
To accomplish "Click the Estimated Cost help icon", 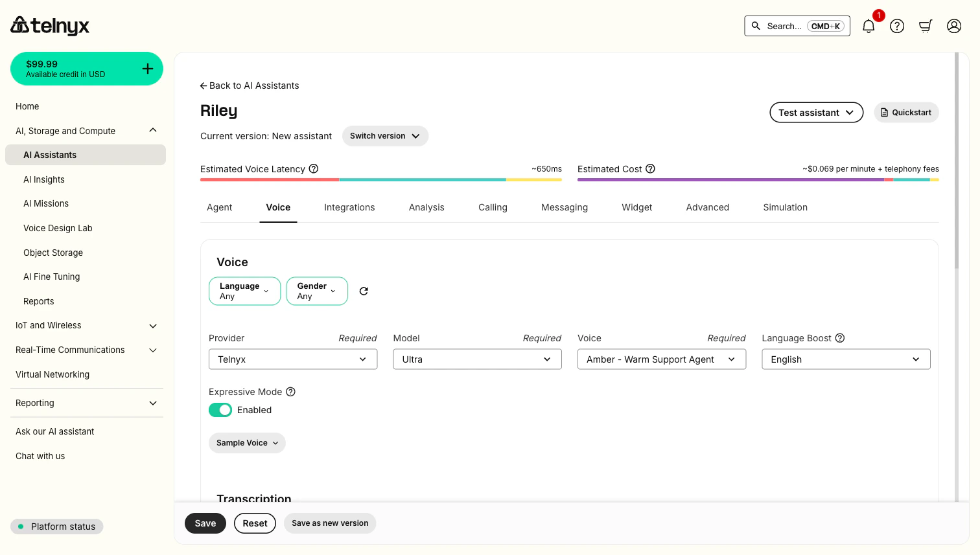I will point(650,169).
